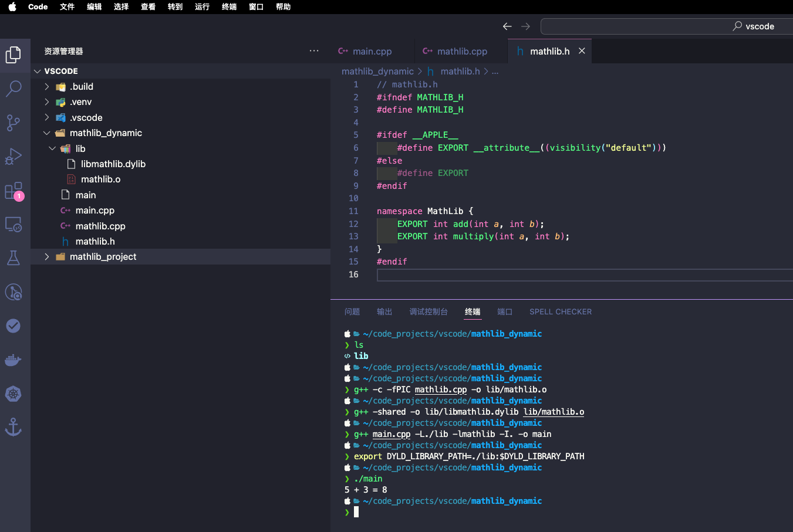The height and width of the screenshot is (532, 793).
Task: Open the Run and Debug view
Action: coord(14,157)
